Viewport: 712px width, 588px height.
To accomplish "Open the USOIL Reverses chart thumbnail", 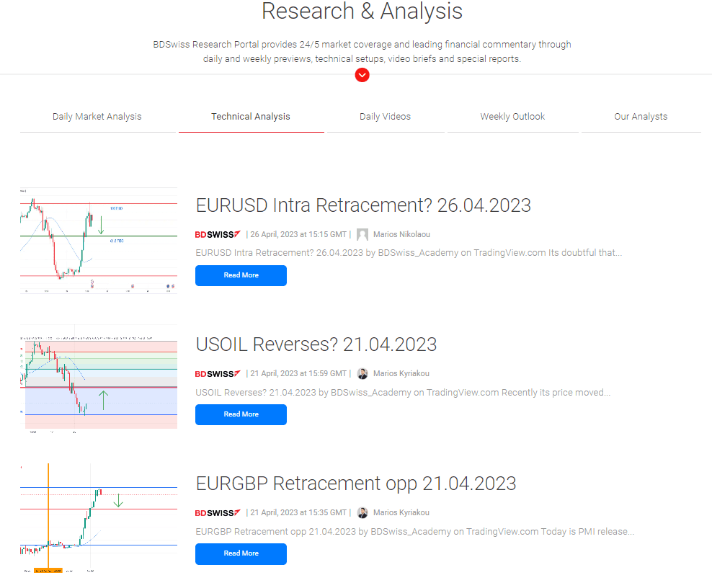I will click(x=99, y=379).
